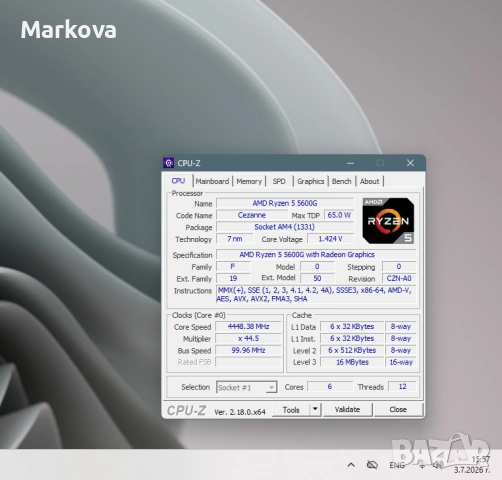Click the Name field AMD Ryzen 5 5600G
Viewport: 502px width, 480px height.
point(285,203)
